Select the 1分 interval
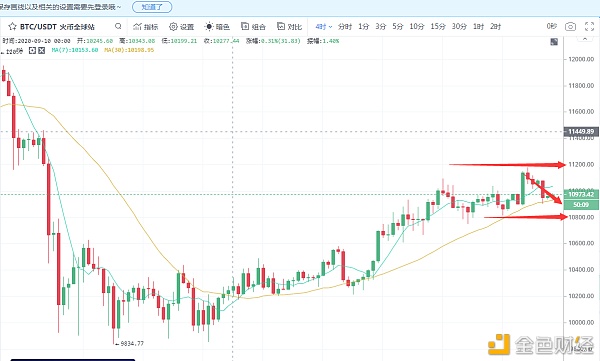Screen dimensions: 600x361 pyautogui.click(x=364, y=26)
